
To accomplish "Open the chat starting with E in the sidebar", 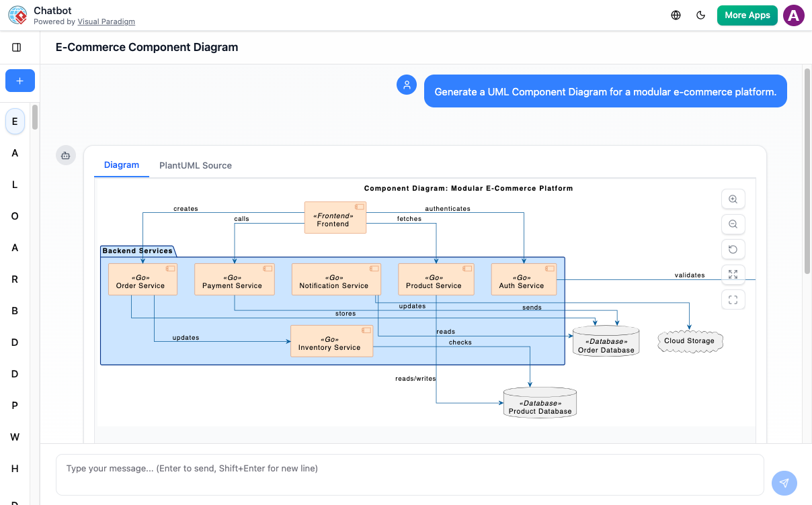I will coord(15,122).
